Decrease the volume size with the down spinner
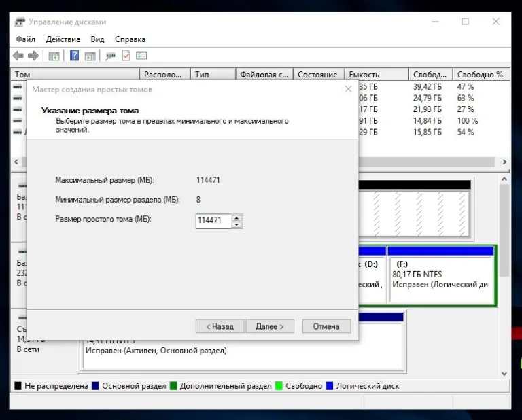The width and height of the screenshot is (522, 420). click(x=237, y=224)
